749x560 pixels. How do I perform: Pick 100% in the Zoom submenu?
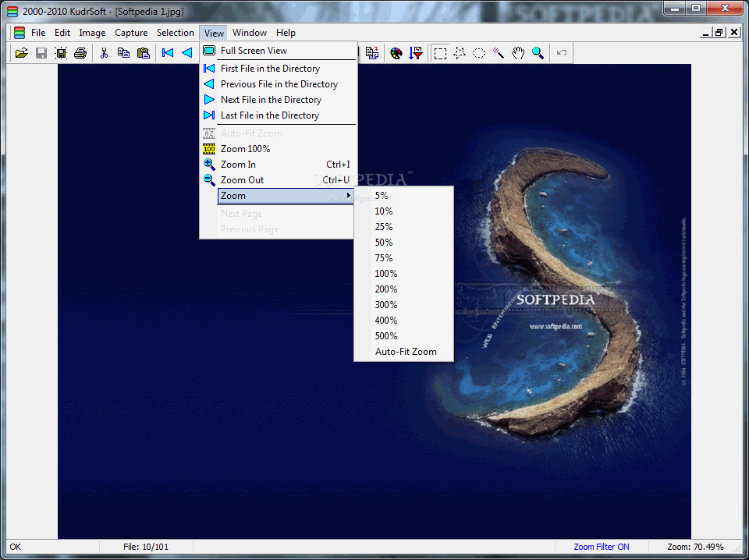[403, 274]
